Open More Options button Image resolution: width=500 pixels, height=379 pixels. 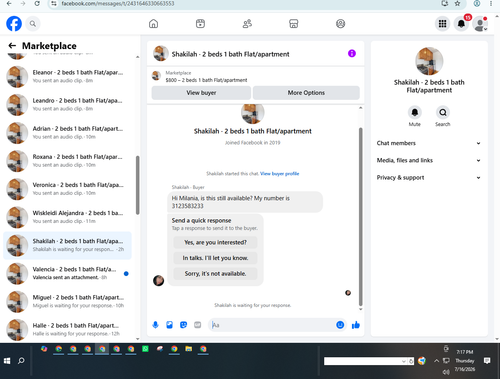pyautogui.click(x=306, y=93)
